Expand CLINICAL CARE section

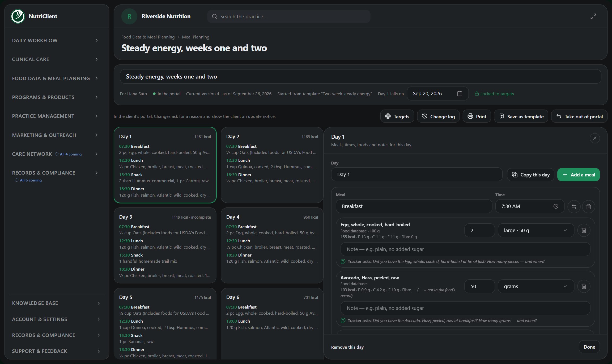pyautogui.click(x=55, y=59)
